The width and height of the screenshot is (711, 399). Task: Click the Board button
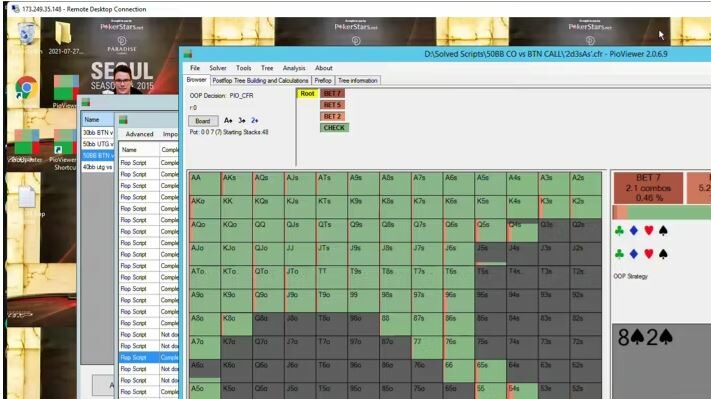203,121
